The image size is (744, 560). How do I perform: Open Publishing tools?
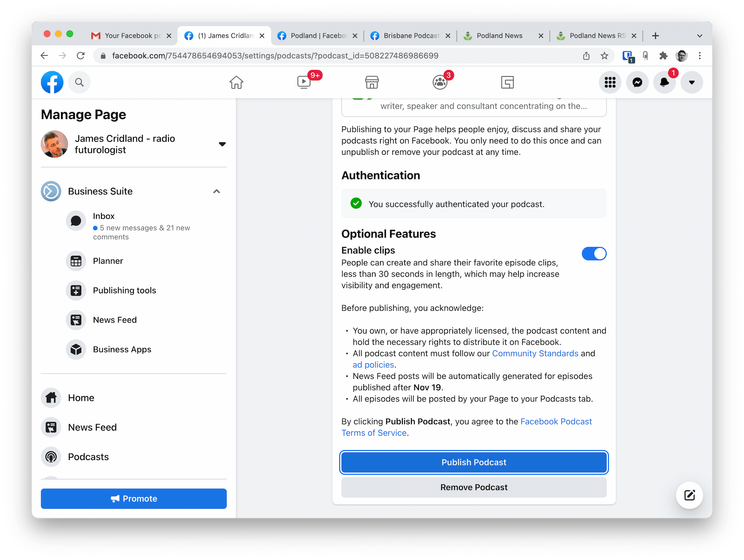pos(145,290)
